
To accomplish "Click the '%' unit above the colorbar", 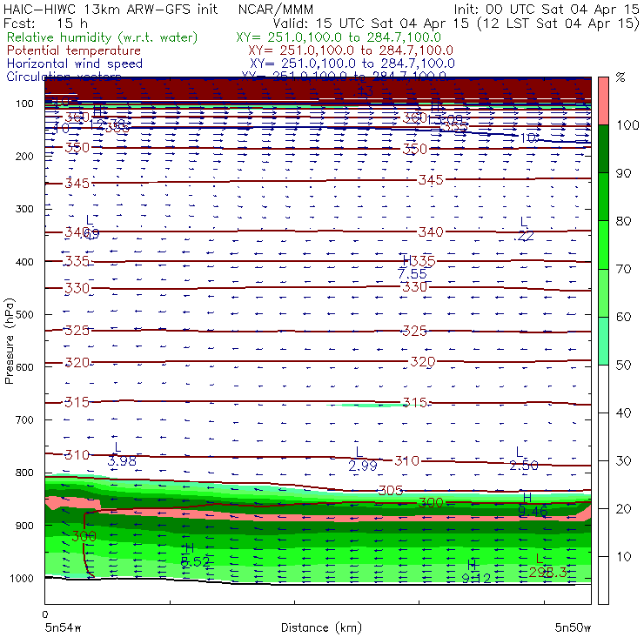I will tap(621, 77).
